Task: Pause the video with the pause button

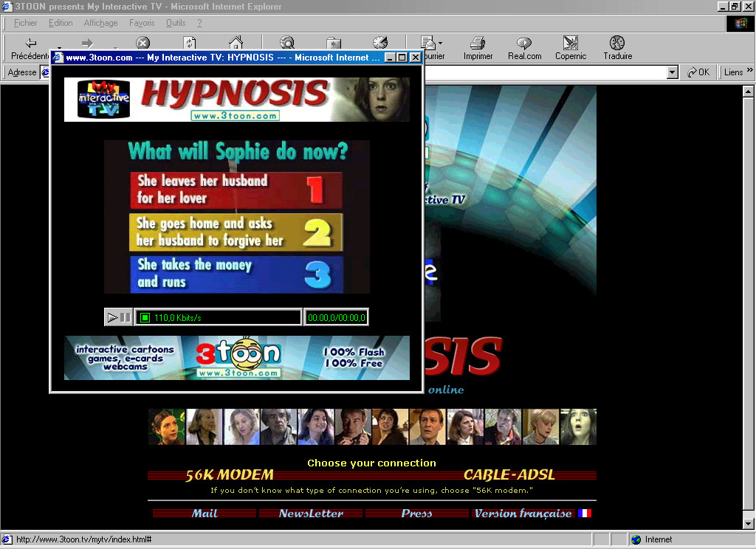Action: click(x=126, y=317)
